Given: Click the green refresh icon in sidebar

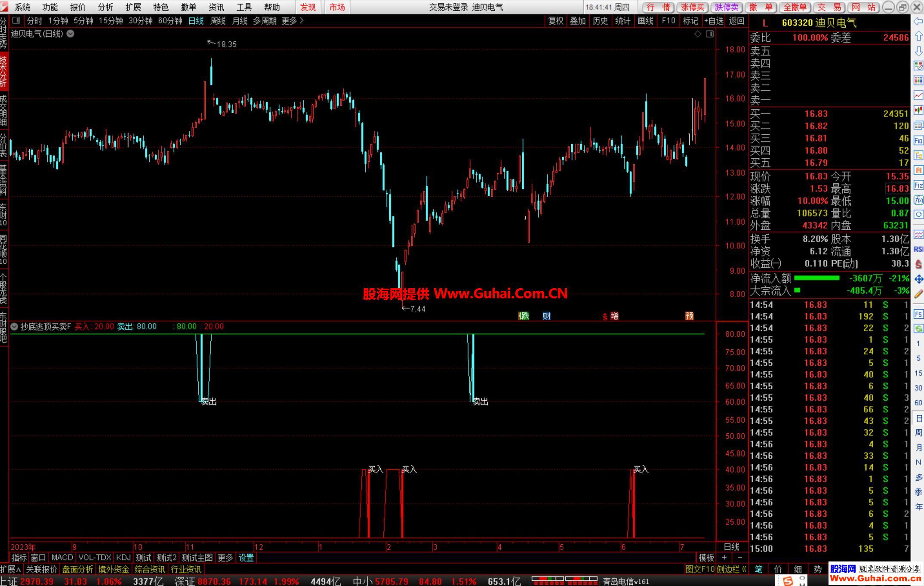Looking at the screenshot, I should click(918, 328).
